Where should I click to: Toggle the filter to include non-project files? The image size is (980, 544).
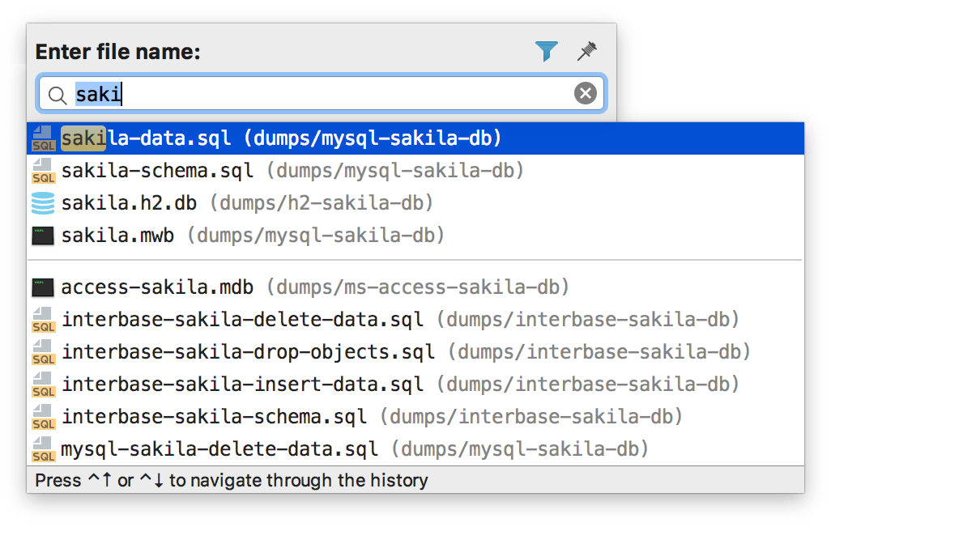pos(547,51)
